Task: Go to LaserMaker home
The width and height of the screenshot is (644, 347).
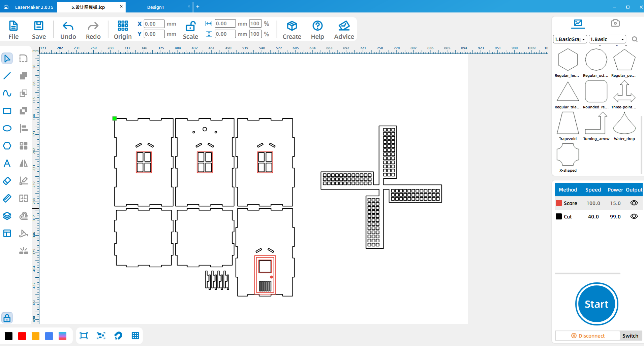Action: point(6,7)
